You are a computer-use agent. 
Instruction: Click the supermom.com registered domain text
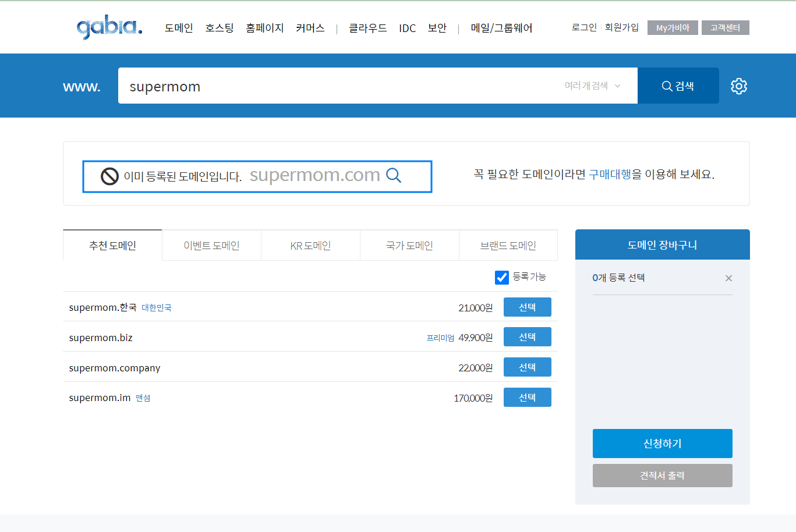click(x=315, y=175)
